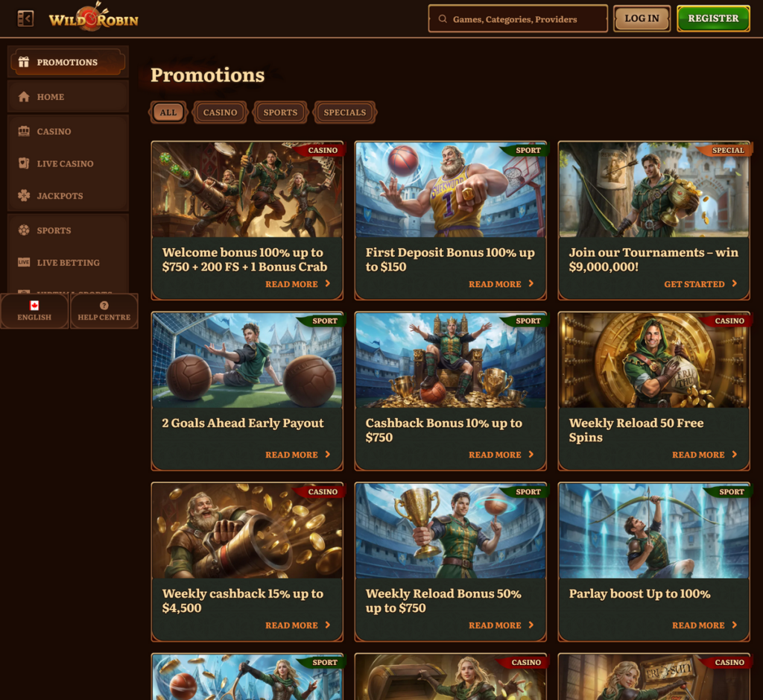
Task: Click arrow beside 2 Goals Ahead Read More
Action: point(328,454)
